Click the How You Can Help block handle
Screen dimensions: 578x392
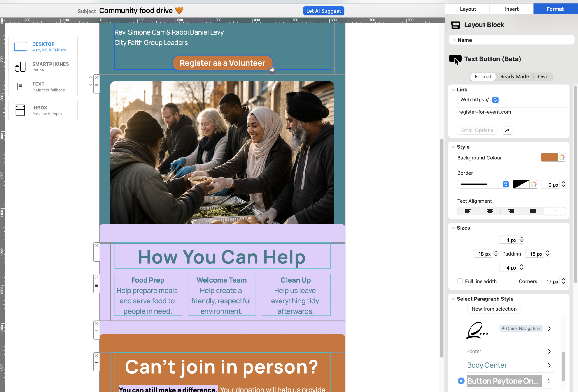coord(96,254)
